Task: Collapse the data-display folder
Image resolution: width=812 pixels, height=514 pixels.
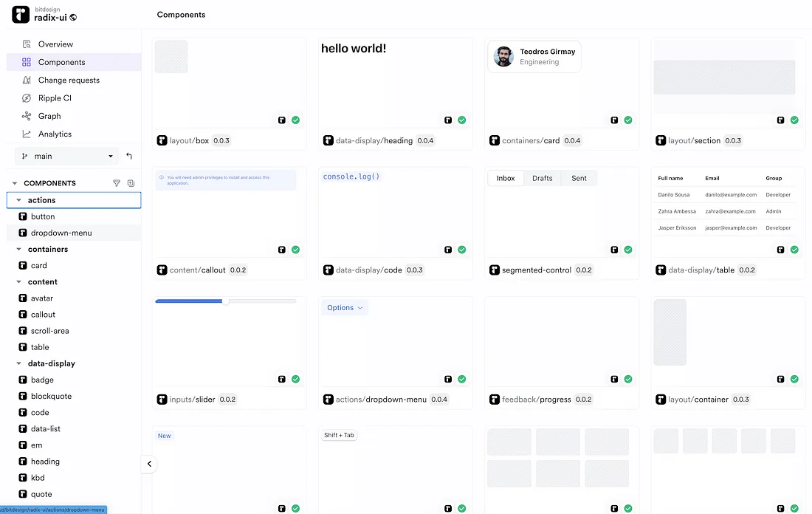Action: 19,363
